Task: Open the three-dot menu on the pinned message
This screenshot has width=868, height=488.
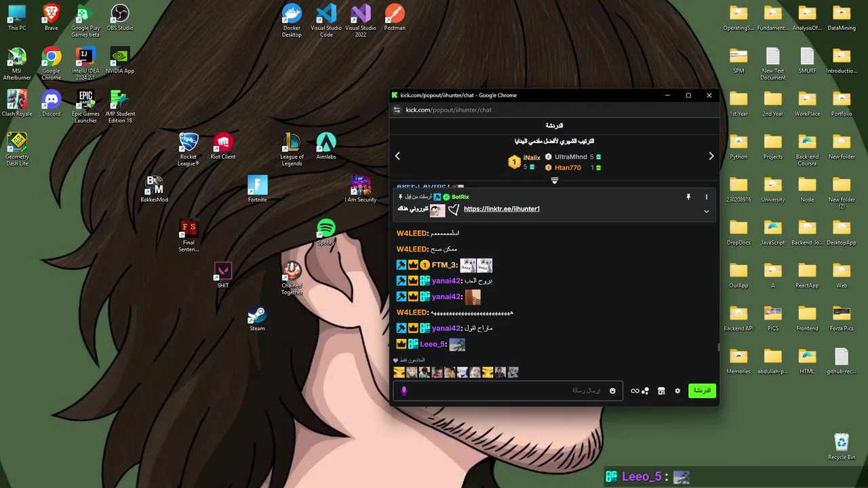Action: 706,197
